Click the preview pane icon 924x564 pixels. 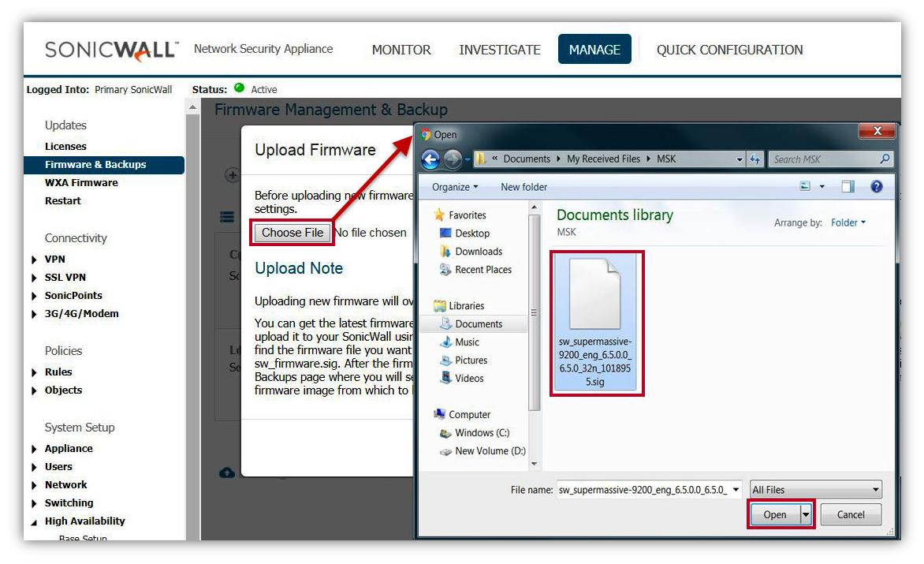[x=848, y=187]
